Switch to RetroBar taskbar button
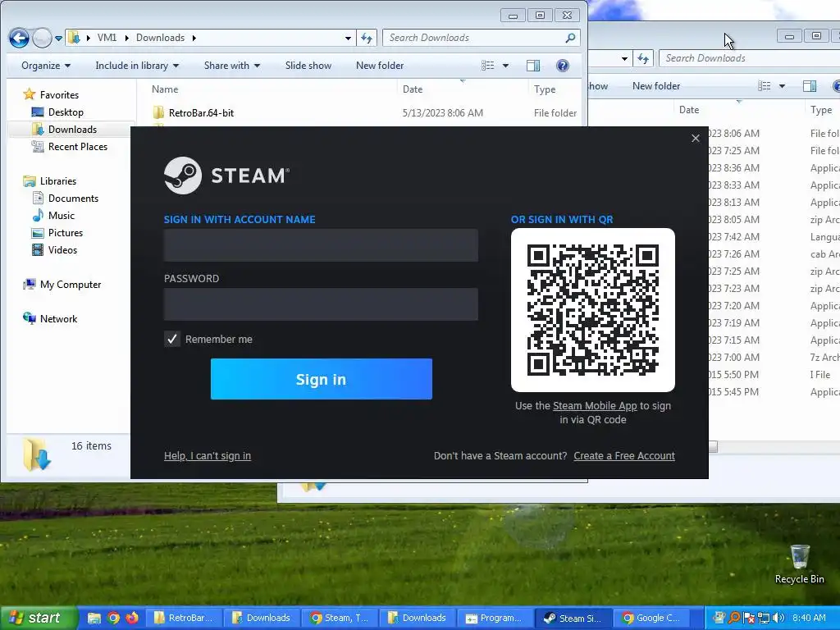The width and height of the screenshot is (840, 630). click(x=185, y=618)
